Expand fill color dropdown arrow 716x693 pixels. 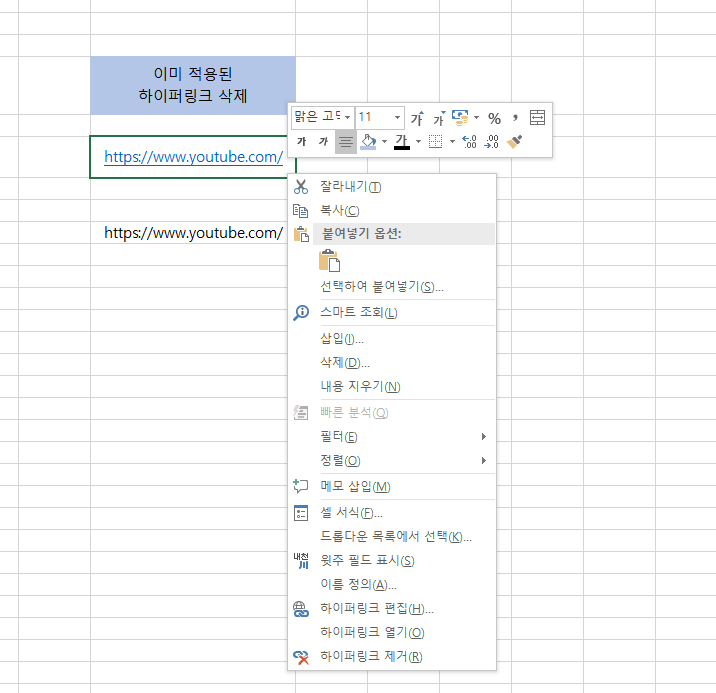point(384,142)
